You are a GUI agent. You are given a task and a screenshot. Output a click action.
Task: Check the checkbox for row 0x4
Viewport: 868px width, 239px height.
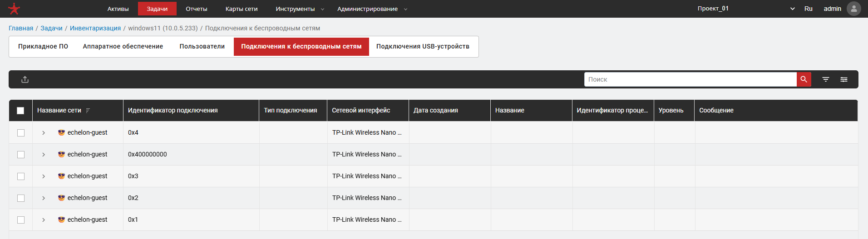pyautogui.click(x=21, y=133)
